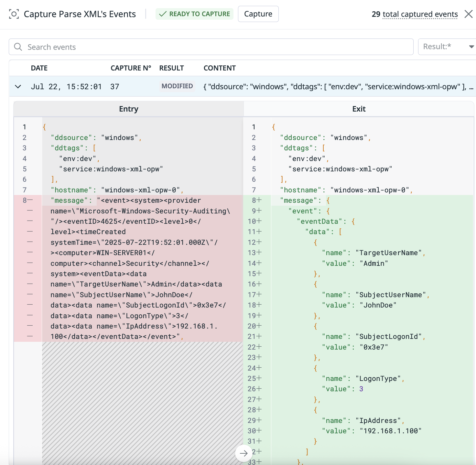The image size is (476, 465).
Task: Click the ddsource content preview text
Action: [x=338, y=87]
